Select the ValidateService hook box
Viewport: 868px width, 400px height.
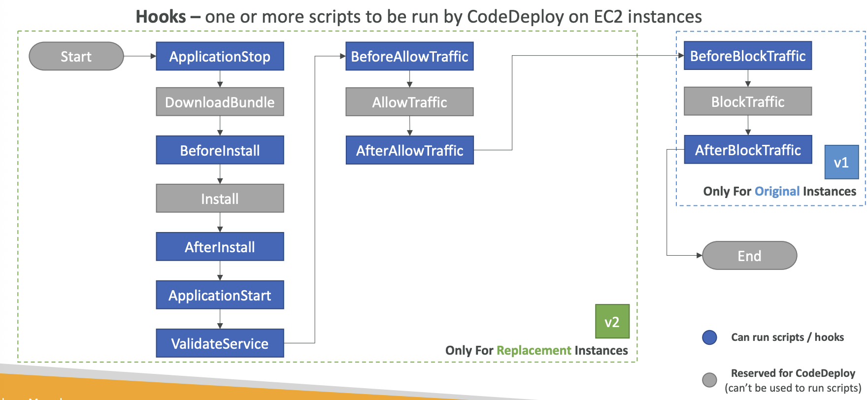coord(220,343)
